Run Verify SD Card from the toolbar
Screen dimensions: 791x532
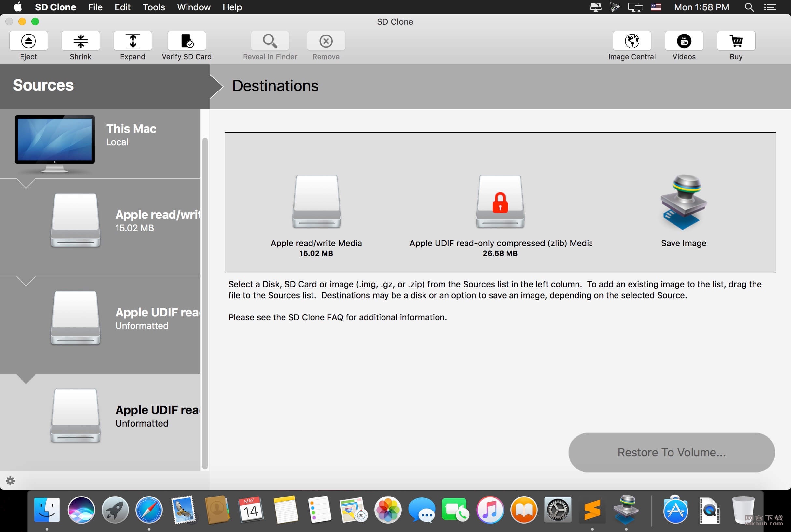[187, 41]
